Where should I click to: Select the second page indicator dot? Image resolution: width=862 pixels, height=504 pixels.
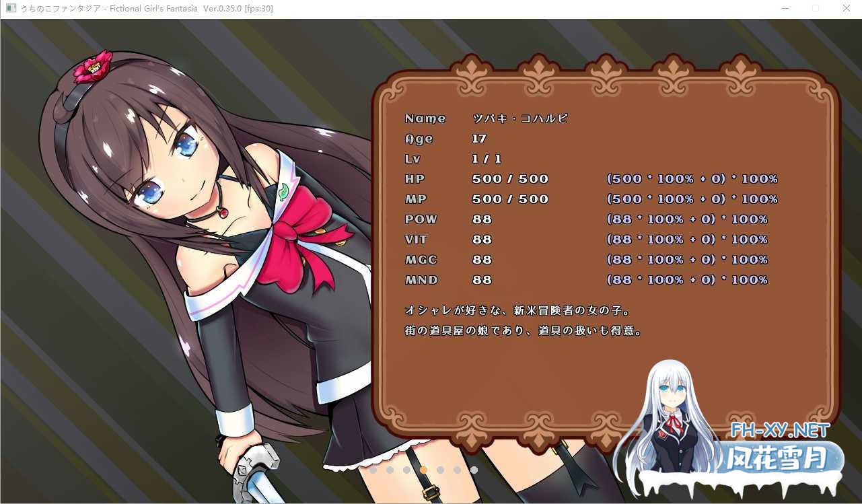[x=390, y=470]
